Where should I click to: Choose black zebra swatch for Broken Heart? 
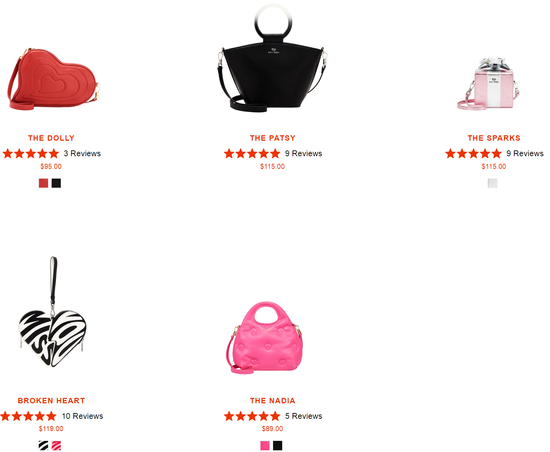pos(43,446)
